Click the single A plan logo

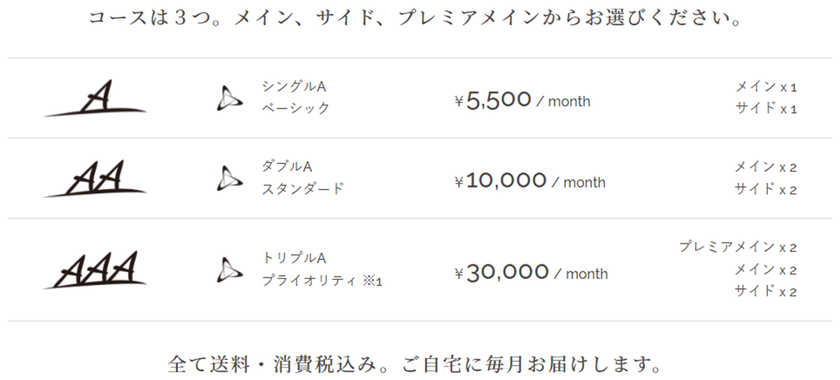(95, 98)
